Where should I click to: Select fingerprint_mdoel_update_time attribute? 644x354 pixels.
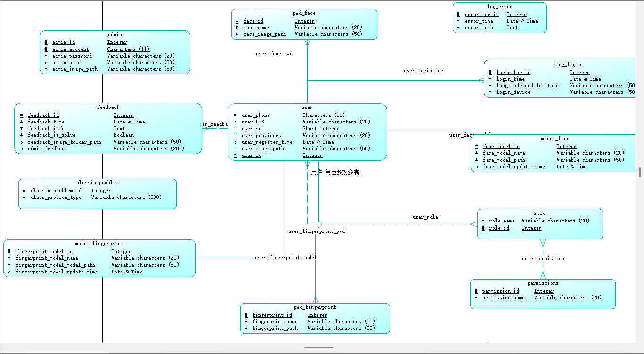click(x=57, y=272)
